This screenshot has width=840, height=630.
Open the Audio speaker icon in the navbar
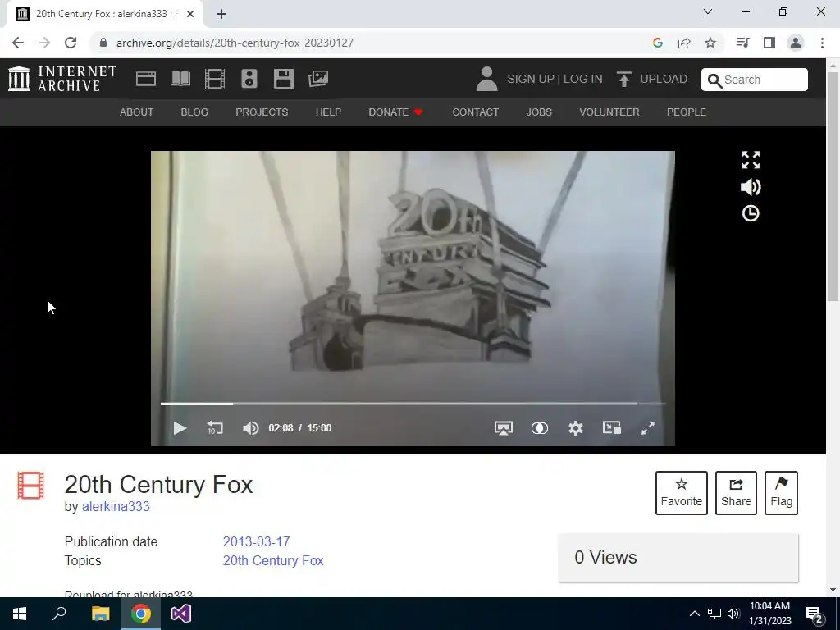click(249, 79)
